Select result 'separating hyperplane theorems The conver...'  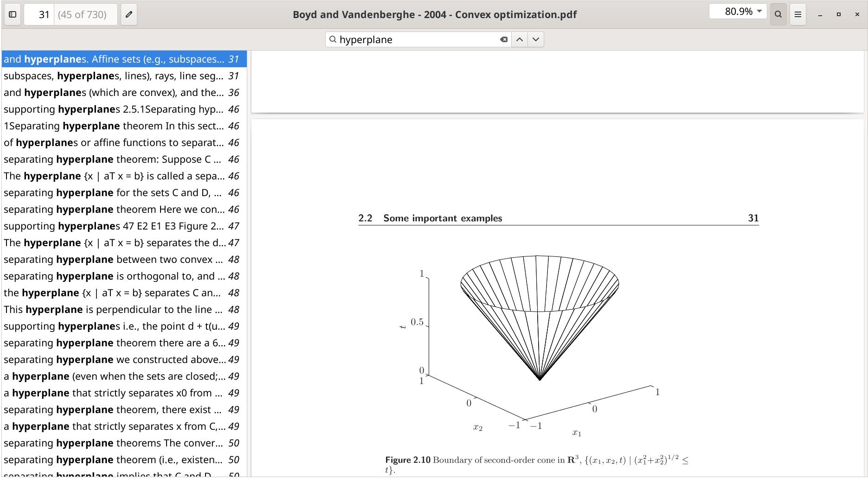(x=124, y=443)
